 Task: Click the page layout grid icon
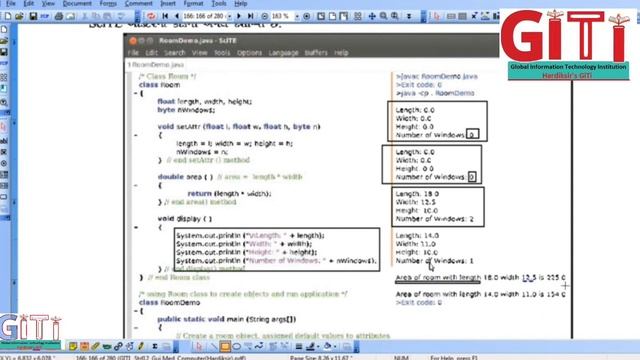[x=358, y=16]
